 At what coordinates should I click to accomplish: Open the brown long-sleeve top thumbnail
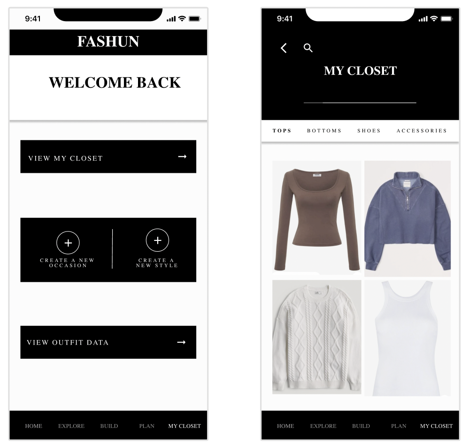pyautogui.click(x=316, y=218)
